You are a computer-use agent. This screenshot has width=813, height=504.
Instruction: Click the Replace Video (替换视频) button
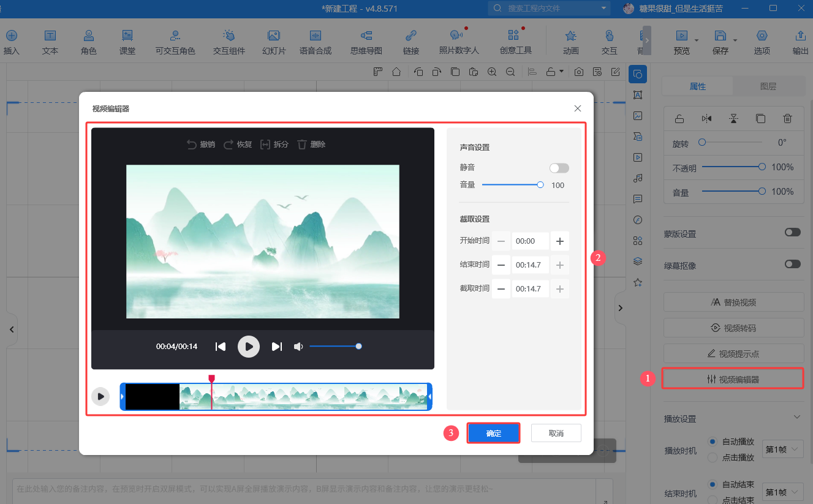click(x=733, y=303)
